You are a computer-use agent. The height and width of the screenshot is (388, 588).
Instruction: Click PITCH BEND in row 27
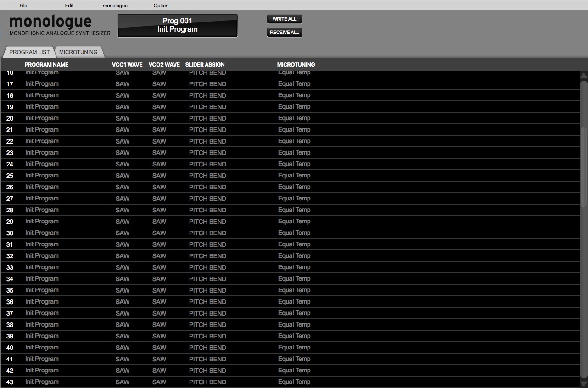pos(207,199)
